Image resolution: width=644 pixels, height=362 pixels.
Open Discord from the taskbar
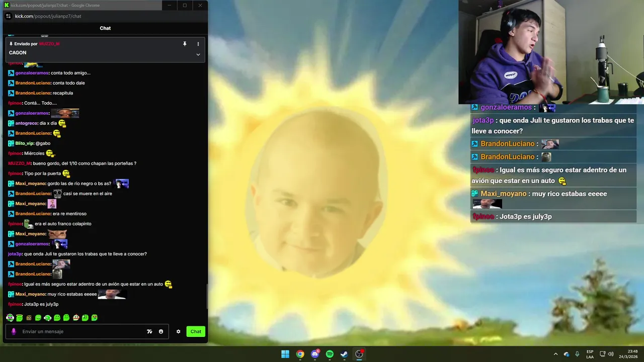point(315,354)
